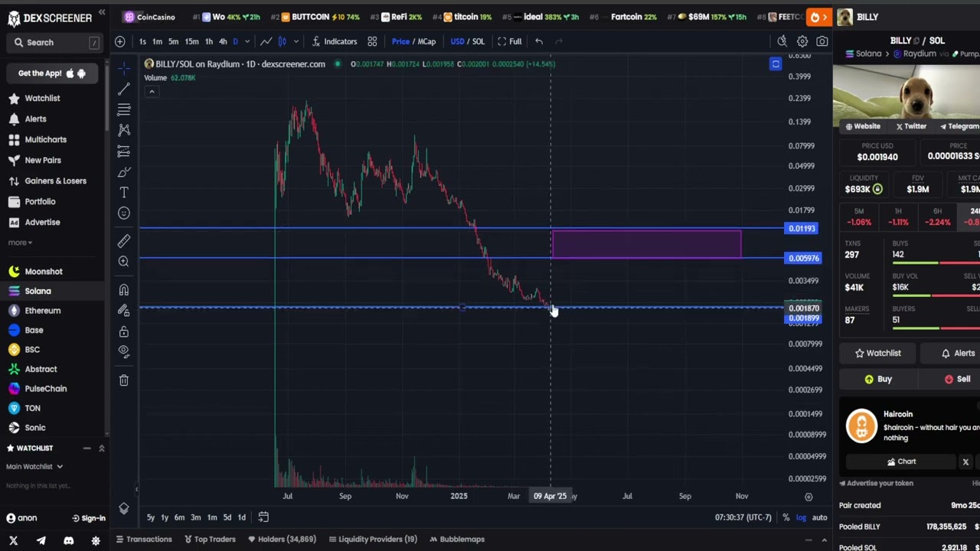Select the Solana chain
Viewport: 980px width, 551px height.
click(38, 291)
